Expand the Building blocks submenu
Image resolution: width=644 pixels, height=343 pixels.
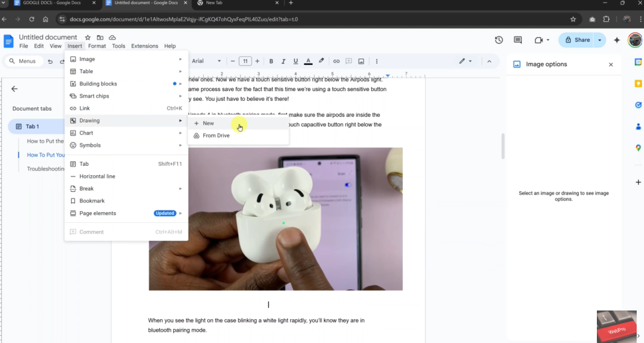(x=127, y=84)
